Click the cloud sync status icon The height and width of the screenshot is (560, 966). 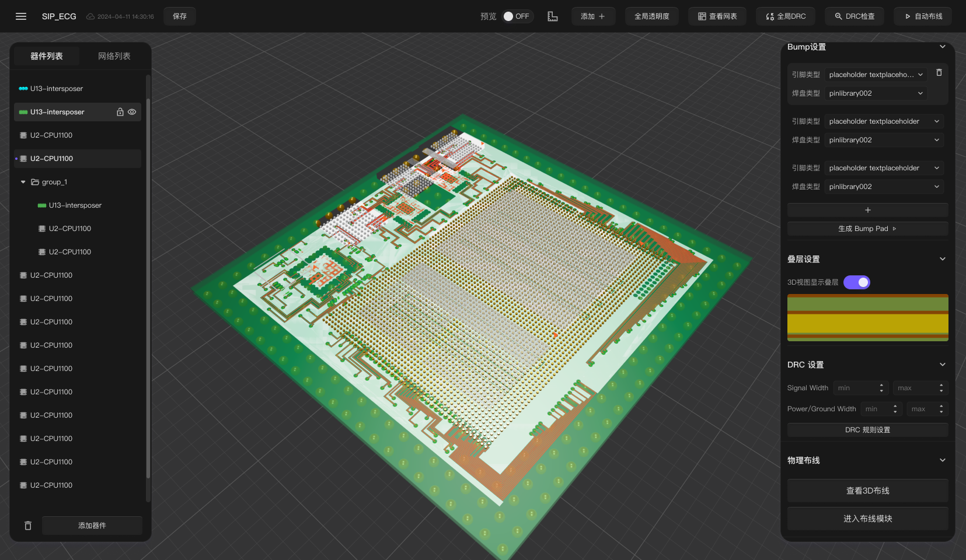point(90,16)
